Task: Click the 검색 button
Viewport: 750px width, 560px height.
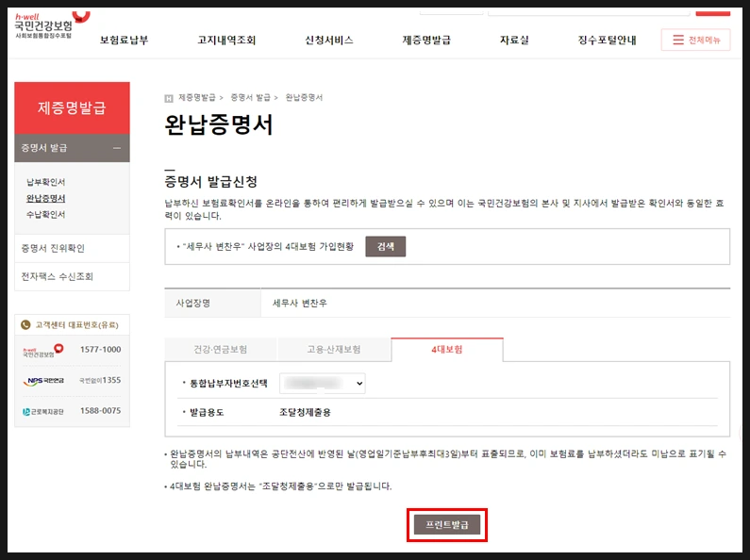Action: coord(386,247)
